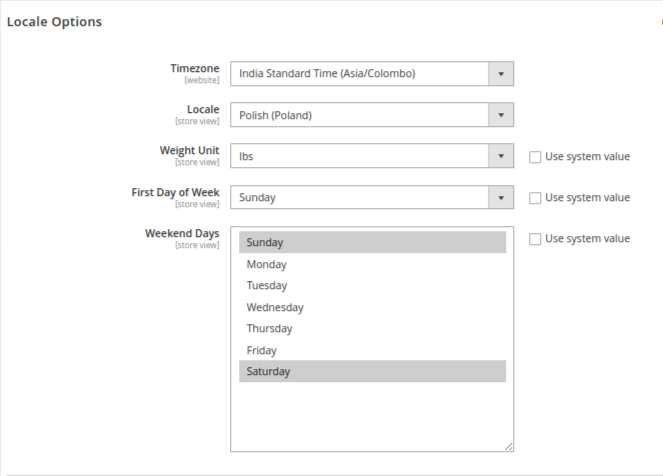Pick Wednesday in the Weekend Days list
663x476 pixels.
(x=372, y=308)
